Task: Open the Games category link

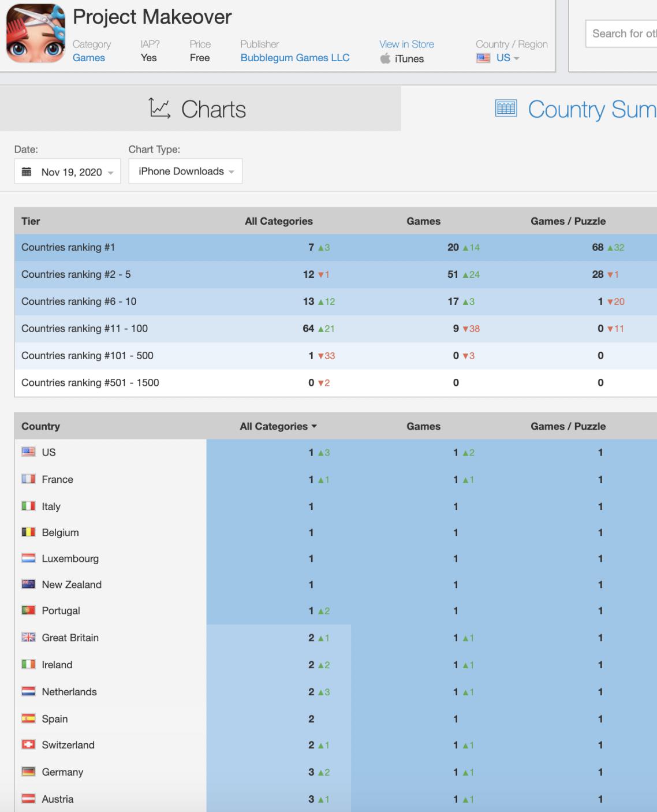Action: click(x=89, y=58)
